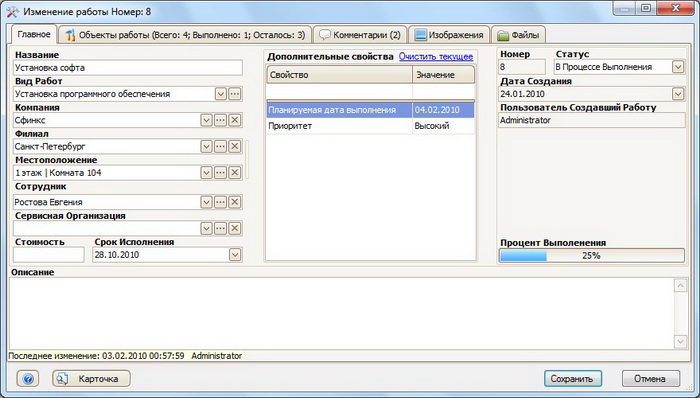
Task: Click in the Стоимость field
Action: [x=49, y=255]
